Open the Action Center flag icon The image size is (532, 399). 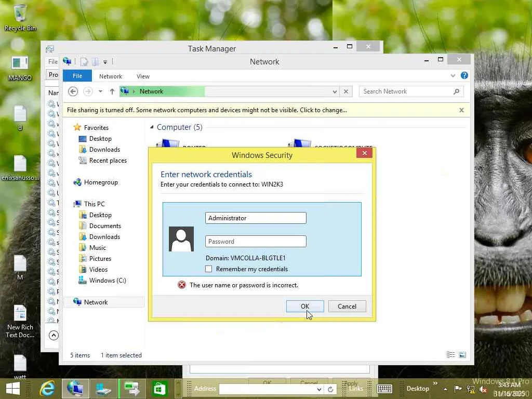[x=458, y=389]
